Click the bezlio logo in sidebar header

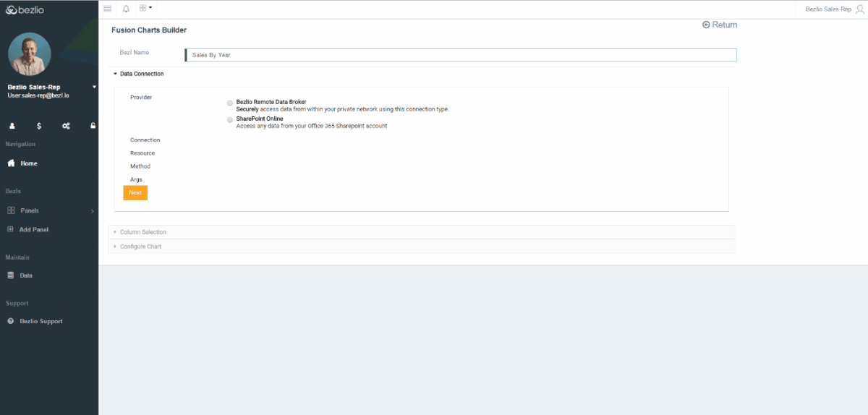(26, 9)
